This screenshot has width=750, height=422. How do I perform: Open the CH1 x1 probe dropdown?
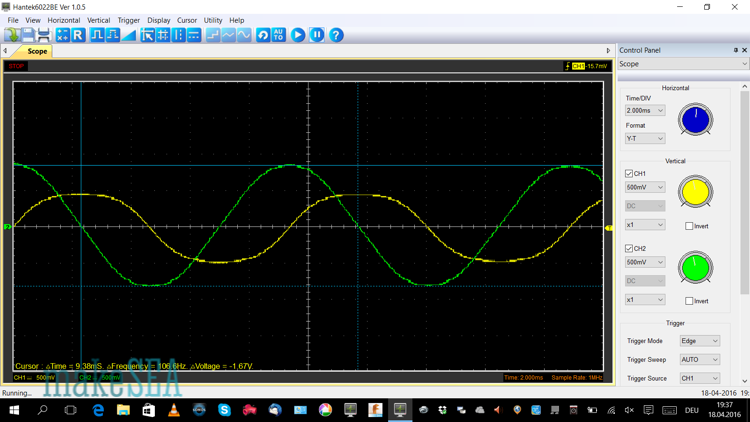click(x=645, y=225)
